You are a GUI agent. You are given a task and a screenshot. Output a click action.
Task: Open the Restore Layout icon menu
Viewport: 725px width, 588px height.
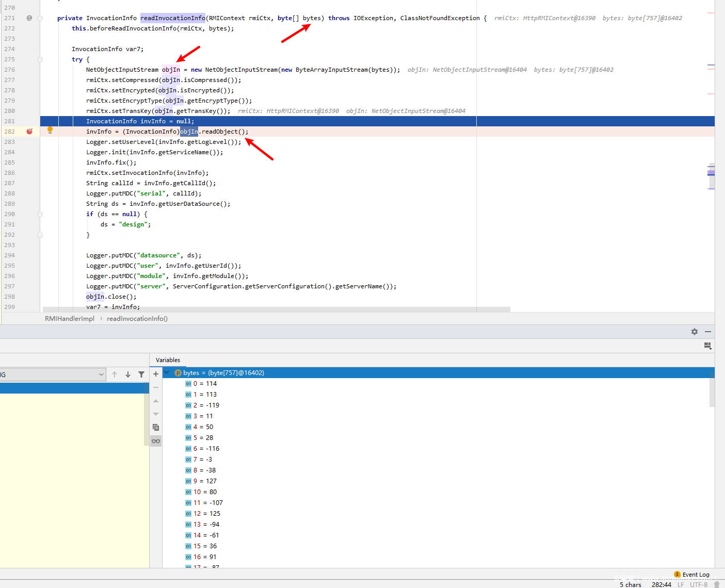(x=707, y=346)
